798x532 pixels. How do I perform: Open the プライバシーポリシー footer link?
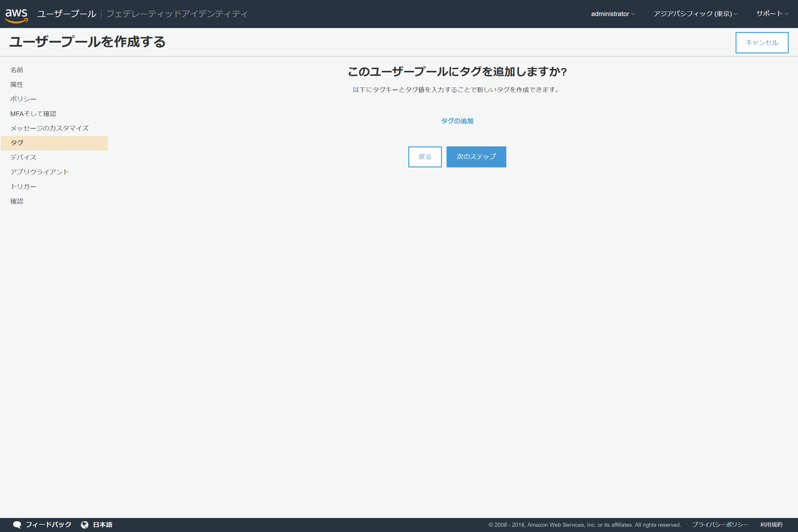(x=720, y=525)
